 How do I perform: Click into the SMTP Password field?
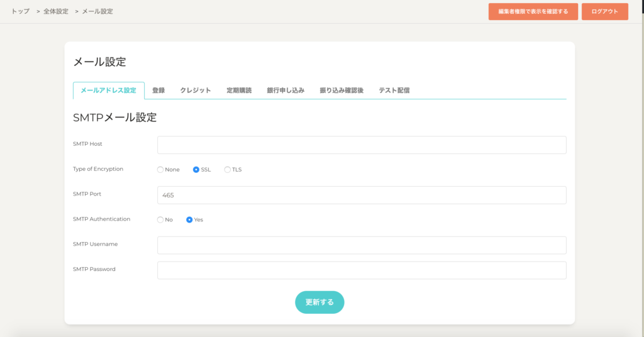362,270
